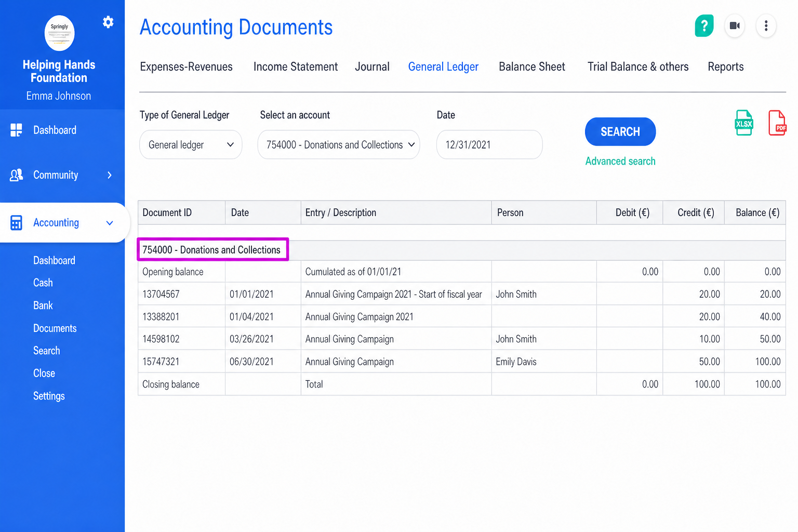Collapse the Accounting section chevron
Image resolution: width=798 pixels, height=532 pixels.
click(110, 223)
